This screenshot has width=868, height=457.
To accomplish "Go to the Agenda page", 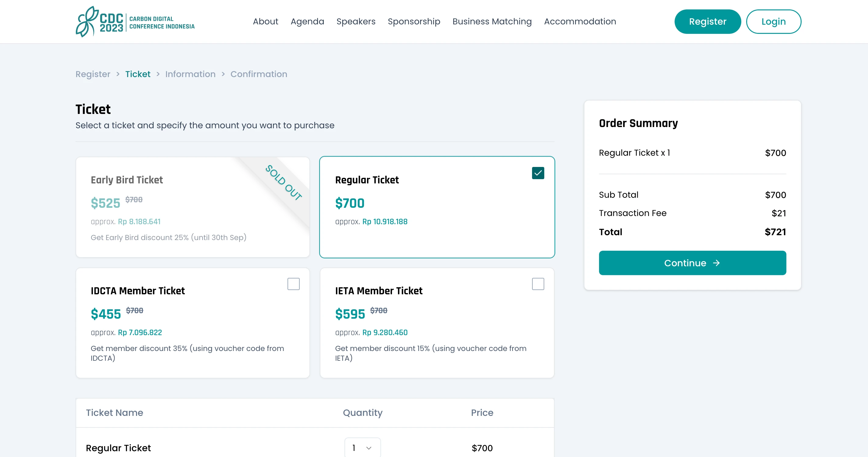I will (307, 22).
